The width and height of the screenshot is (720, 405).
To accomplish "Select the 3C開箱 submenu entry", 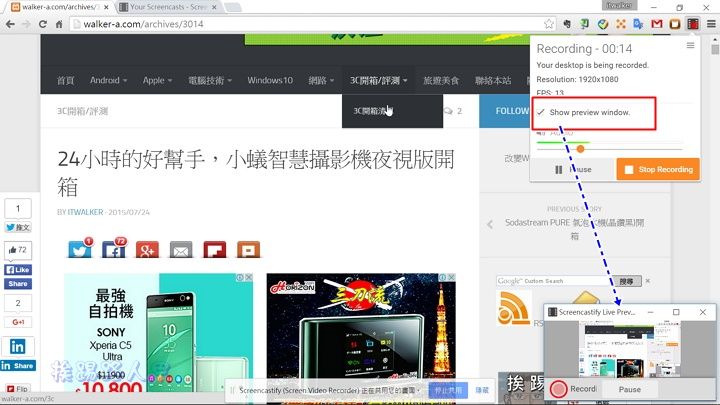I will [x=392, y=111].
